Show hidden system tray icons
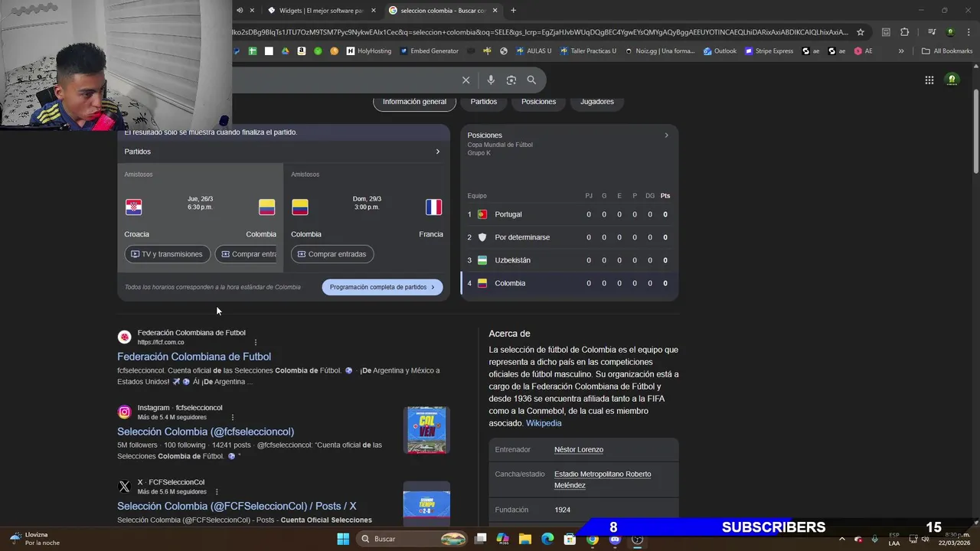 pyautogui.click(x=841, y=539)
